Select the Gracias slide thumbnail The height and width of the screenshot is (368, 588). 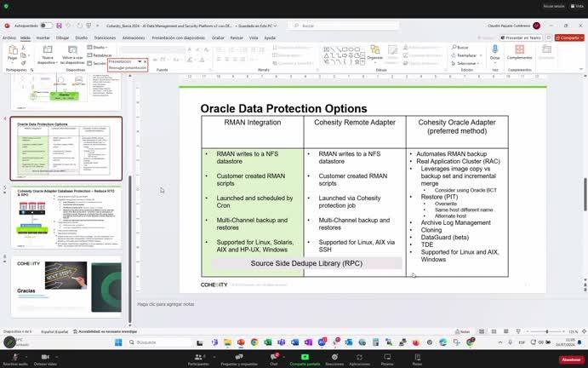coord(66,287)
